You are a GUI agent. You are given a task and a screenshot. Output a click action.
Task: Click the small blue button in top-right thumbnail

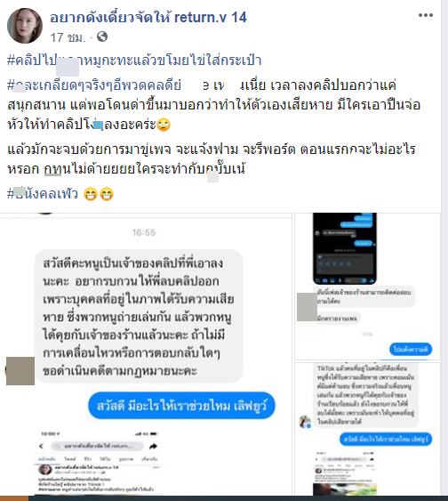coord(411,349)
